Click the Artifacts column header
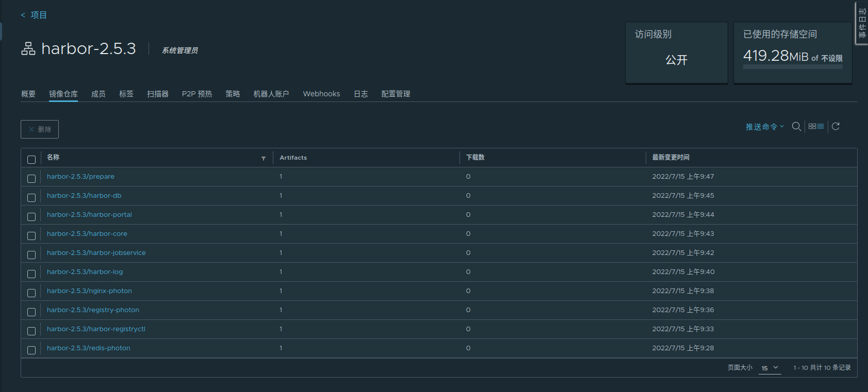This screenshot has width=868, height=392. click(293, 158)
